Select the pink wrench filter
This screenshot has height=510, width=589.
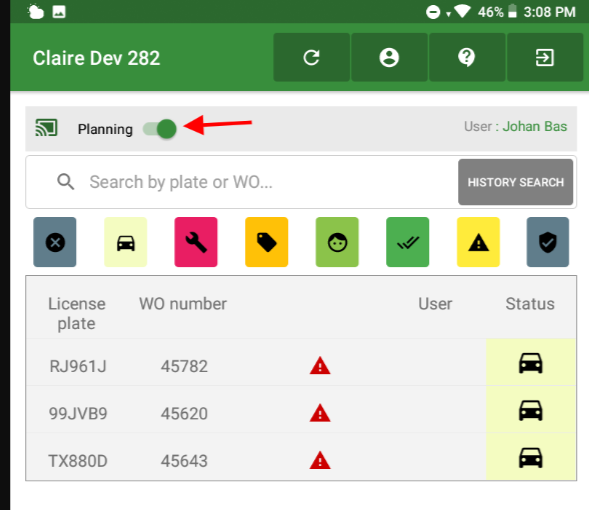point(196,242)
